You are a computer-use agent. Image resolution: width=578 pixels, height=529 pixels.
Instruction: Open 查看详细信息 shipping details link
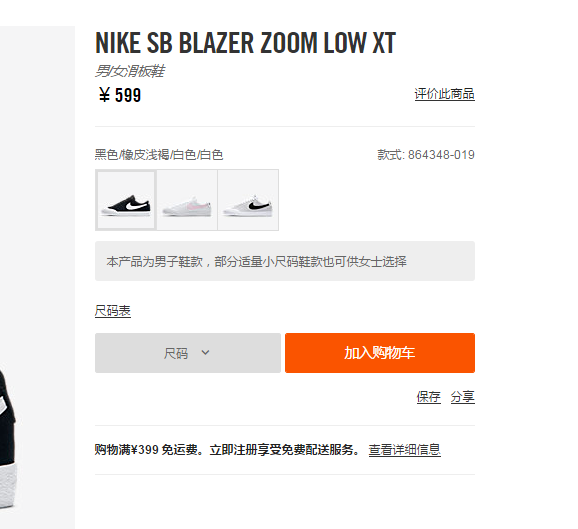(x=404, y=450)
